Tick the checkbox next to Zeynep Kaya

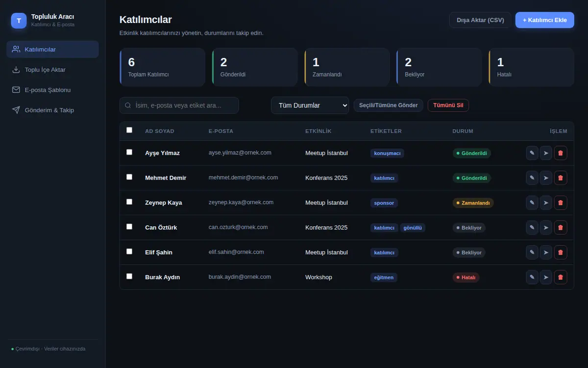[129, 202]
